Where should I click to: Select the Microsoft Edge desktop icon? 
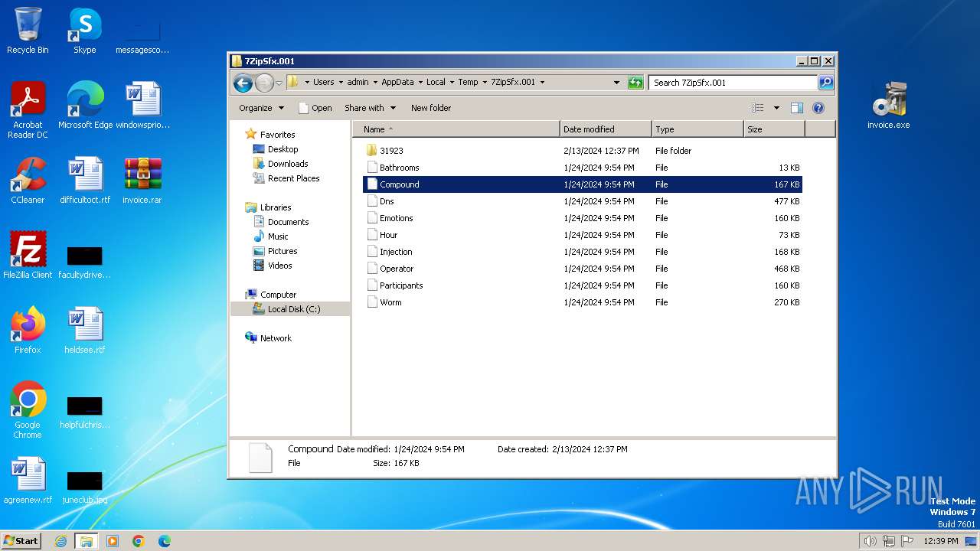coord(85,106)
